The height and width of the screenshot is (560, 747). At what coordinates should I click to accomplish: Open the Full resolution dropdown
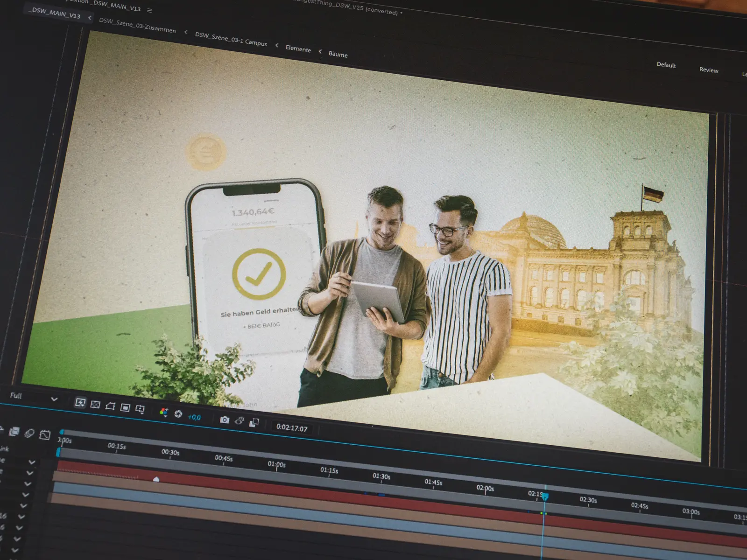34,397
